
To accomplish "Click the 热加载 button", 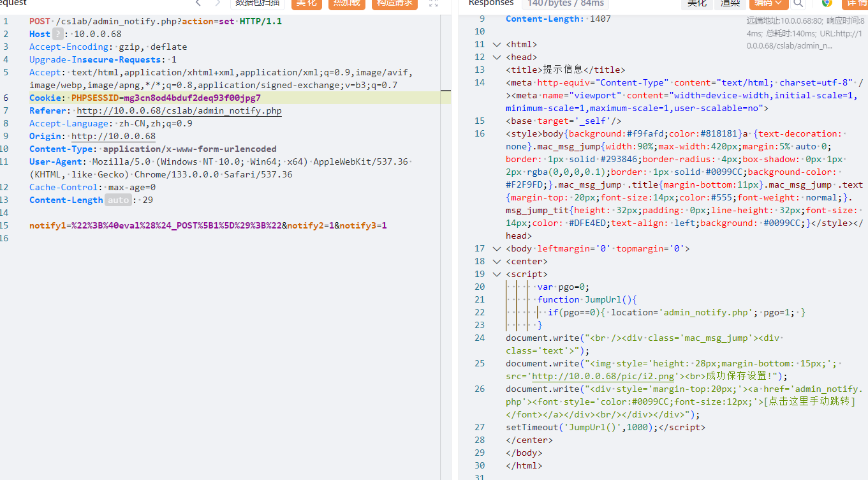I will 347,3.
